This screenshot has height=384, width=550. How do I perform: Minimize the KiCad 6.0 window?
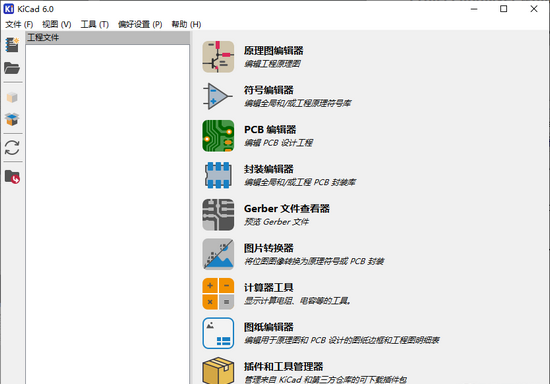[474, 9]
